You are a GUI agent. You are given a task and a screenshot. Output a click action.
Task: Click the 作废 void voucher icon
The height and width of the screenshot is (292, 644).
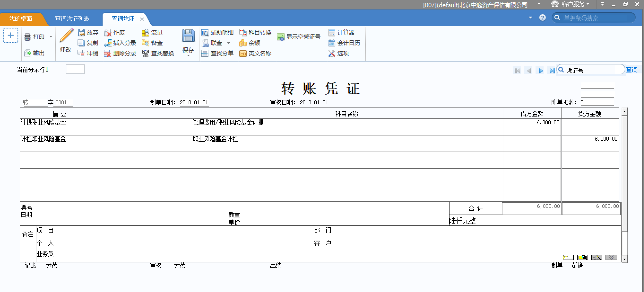coord(108,32)
